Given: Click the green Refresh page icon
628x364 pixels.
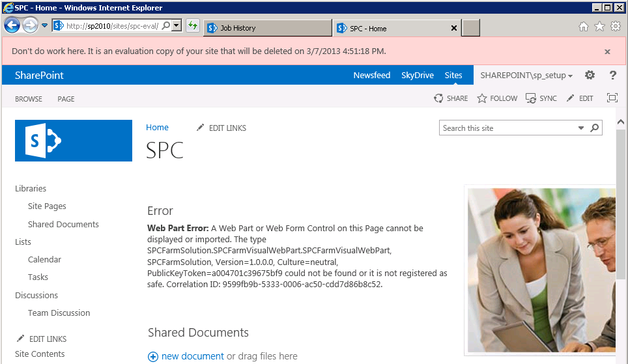Looking at the screenshot, I should [x=193, y=25].
